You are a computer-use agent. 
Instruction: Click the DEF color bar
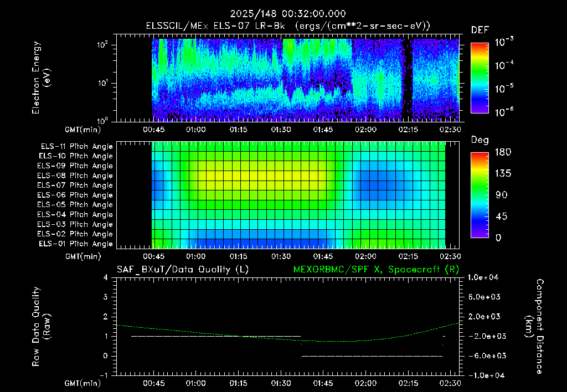pyautogui.click(x=480, y=78)
